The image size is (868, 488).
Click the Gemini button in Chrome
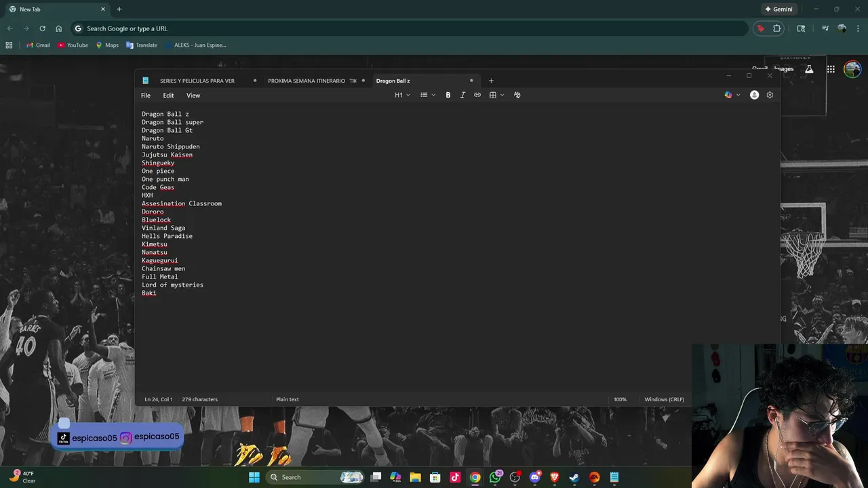click(778, 9)
